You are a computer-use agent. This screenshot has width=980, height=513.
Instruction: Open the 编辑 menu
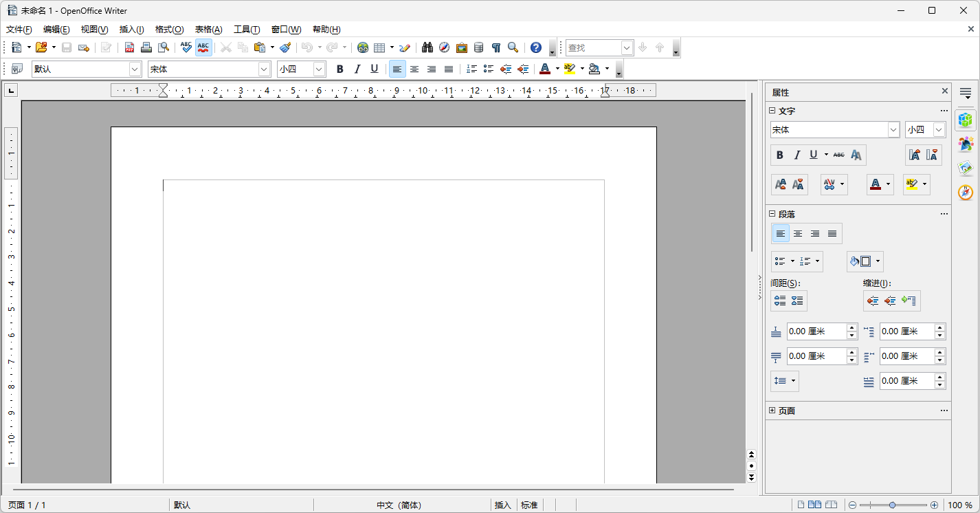[x=56, y=30]
